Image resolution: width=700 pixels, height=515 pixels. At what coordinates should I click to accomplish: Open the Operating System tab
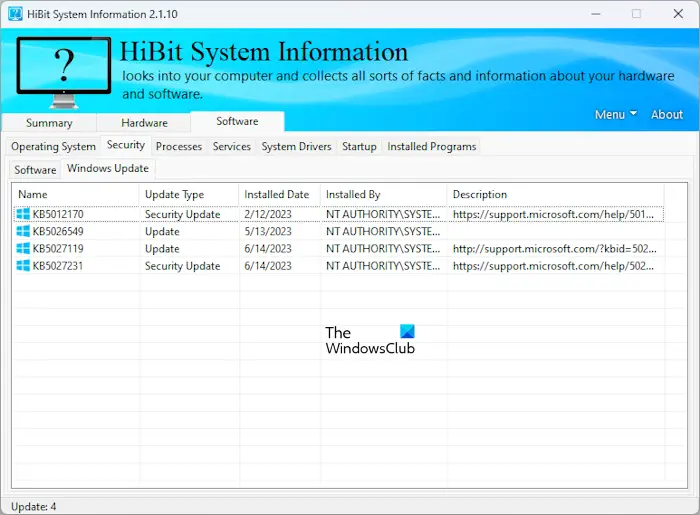[53, 147]
